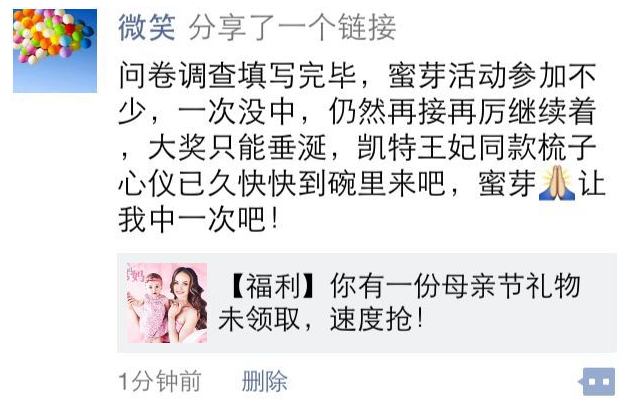Select the post text 问卷调查填写完毕
Viewport: 627px width, 401px height.
237,75
